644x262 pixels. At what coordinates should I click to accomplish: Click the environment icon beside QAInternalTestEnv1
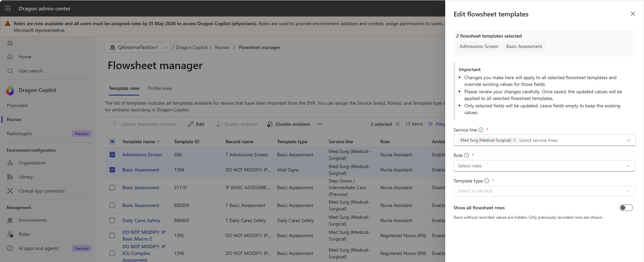tap(113, 47)
